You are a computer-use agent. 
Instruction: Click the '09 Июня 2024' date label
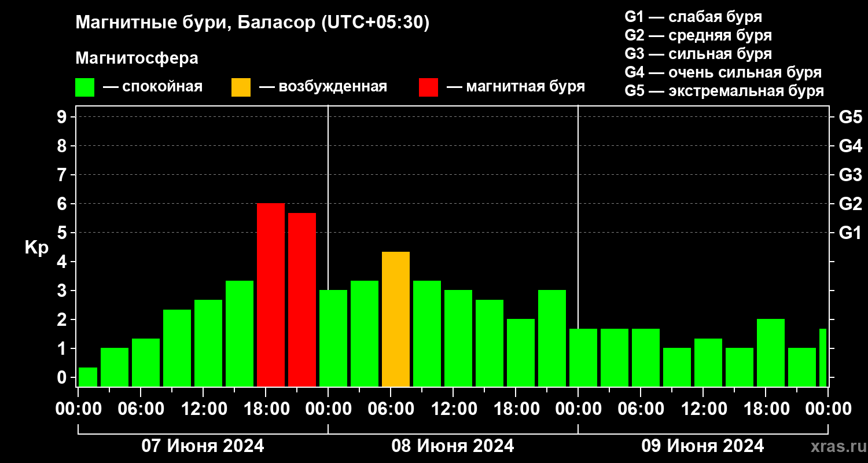(x=703, y=446)
